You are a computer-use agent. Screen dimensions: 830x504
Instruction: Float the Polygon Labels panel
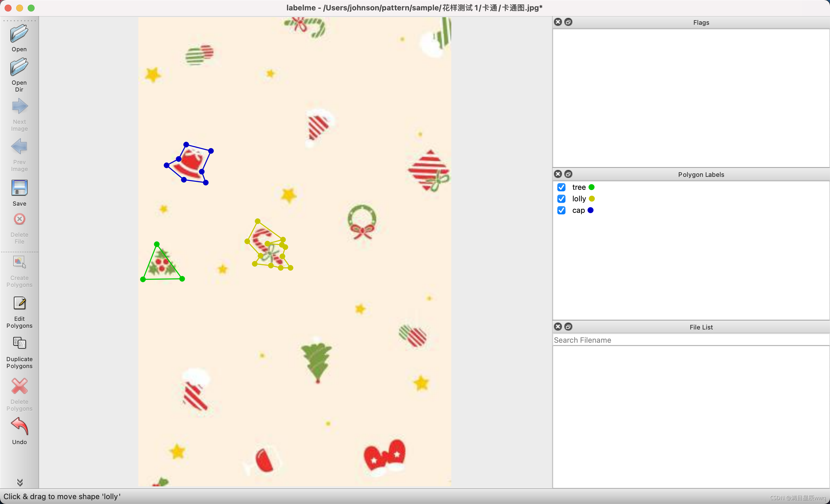click(568, 174)
